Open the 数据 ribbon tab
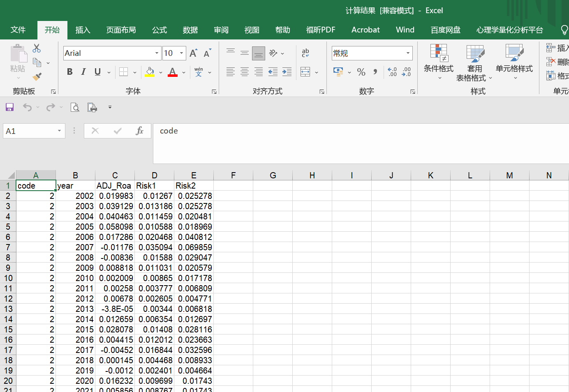569x392 pixels. coord(190,30)
